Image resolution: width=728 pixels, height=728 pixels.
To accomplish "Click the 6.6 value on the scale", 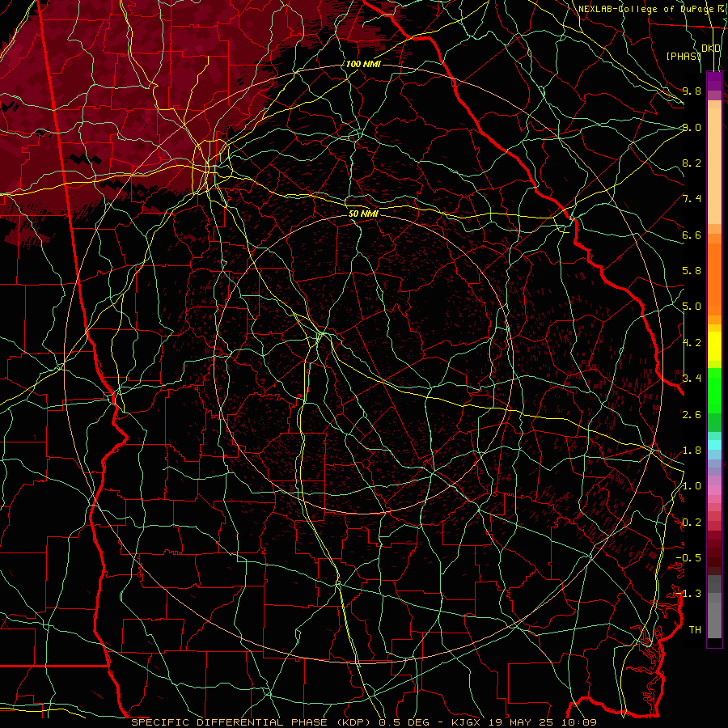I will (x=692, y=235).
